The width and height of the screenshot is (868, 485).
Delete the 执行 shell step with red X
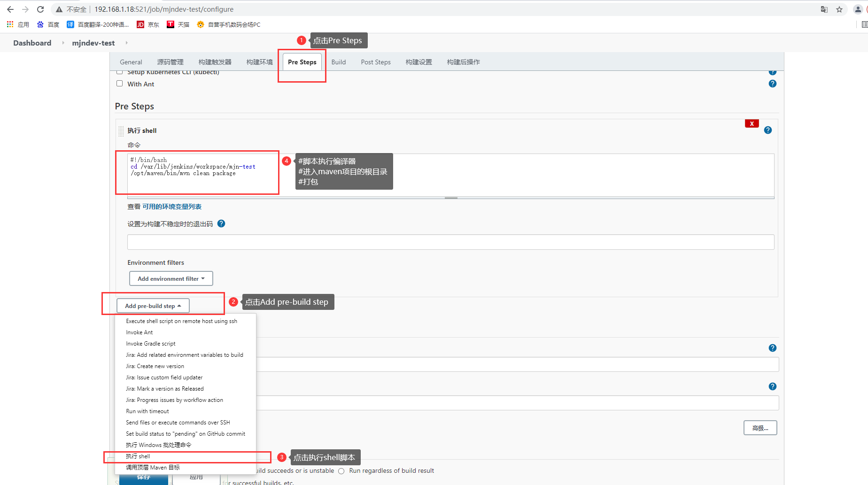coord(752,123)
